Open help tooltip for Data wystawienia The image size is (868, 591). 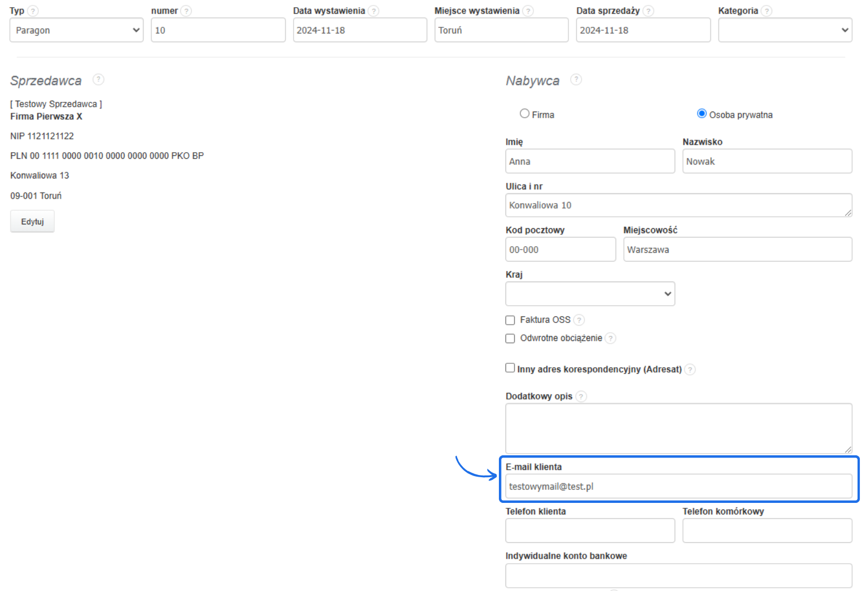(x=373, y=11)
